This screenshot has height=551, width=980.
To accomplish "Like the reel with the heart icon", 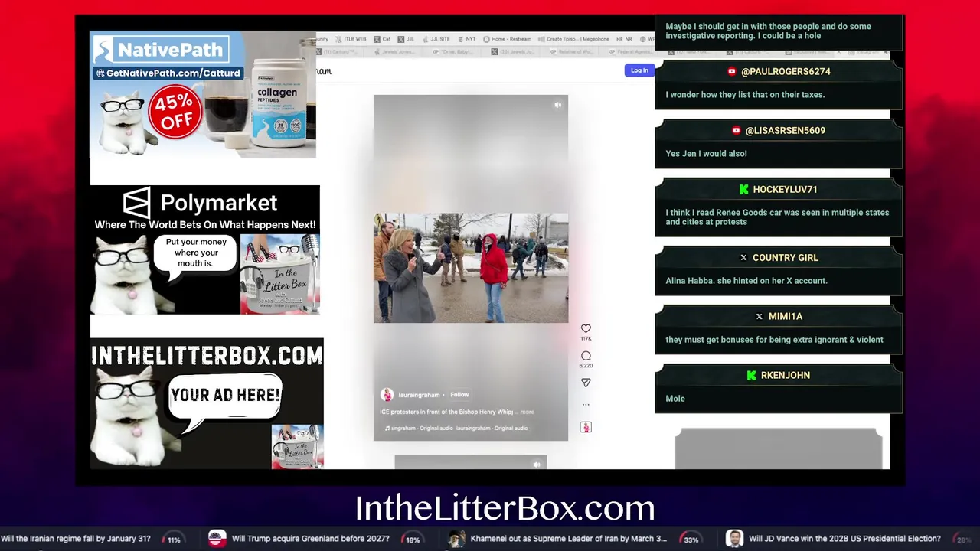I will point(586,328).
